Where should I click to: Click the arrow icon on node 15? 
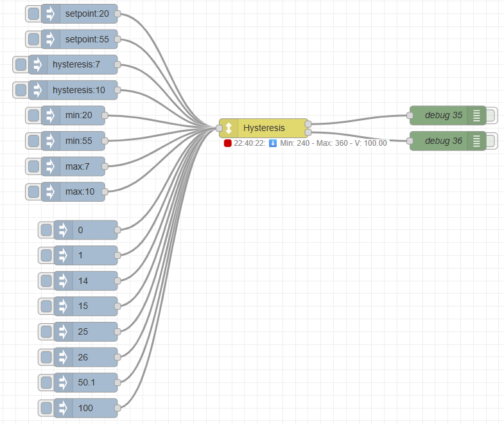point(64,306)
